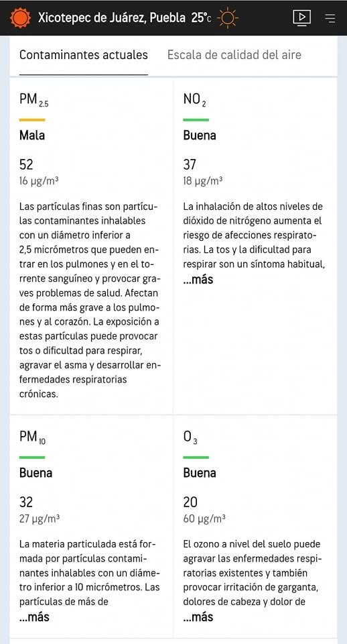Open the orange sun logo home icon

tap(20, 17)
